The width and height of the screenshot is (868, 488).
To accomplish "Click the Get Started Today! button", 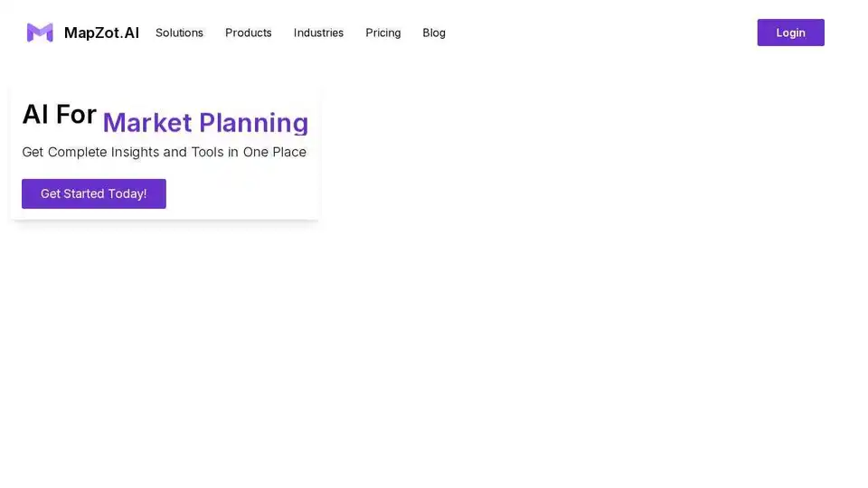I will 94,193.
